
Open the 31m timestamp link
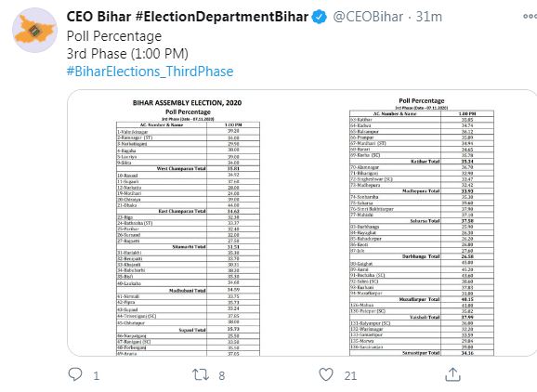click(429, 17)
